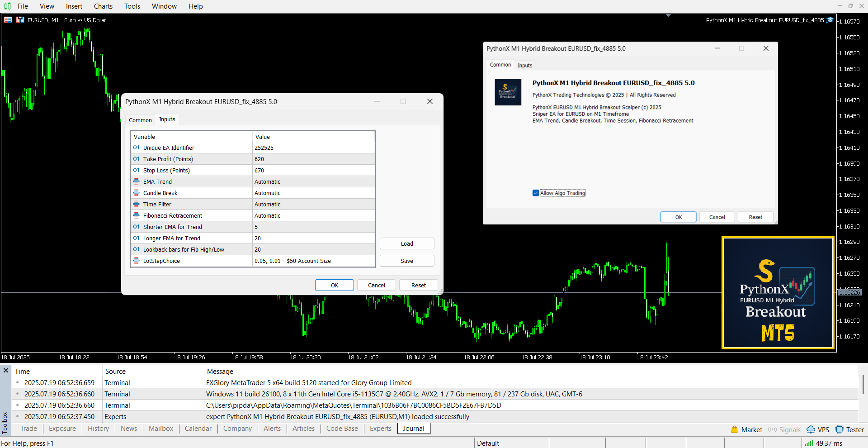The image size is (868, 448).
Task: Open the Candle Break Automatic value dropdown
Action: (313, 193)
